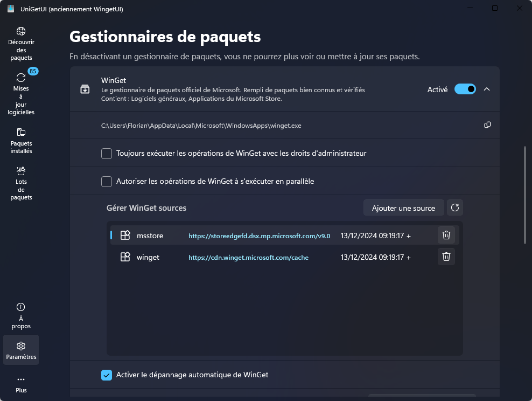
Task: Delete the msstore source with the trash icon
Action: pyautogui.click(x=446, y=235)
